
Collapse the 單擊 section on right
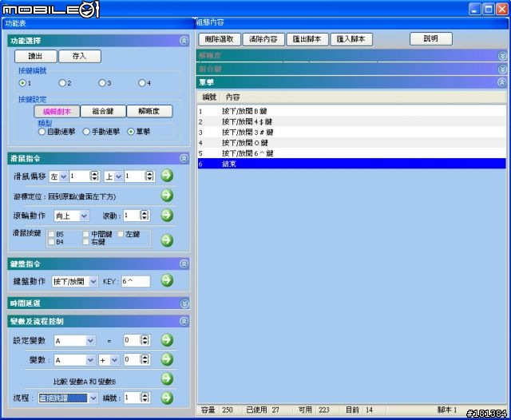(502, 82)
